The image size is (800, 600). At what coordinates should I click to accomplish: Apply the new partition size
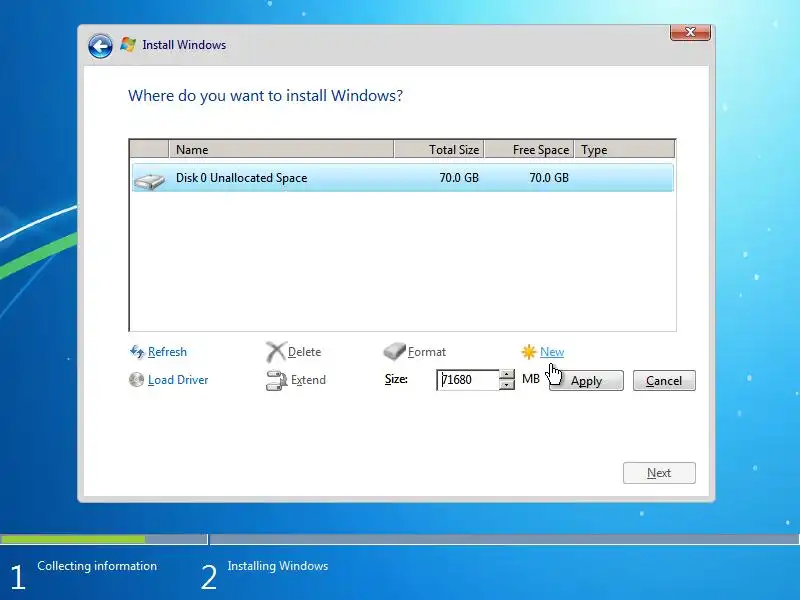[586, 381]
